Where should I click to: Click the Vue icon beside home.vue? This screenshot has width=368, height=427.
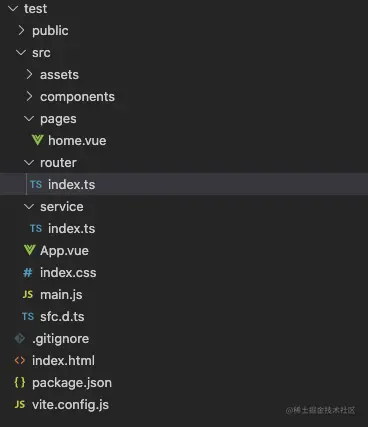(x=38, y=140)
